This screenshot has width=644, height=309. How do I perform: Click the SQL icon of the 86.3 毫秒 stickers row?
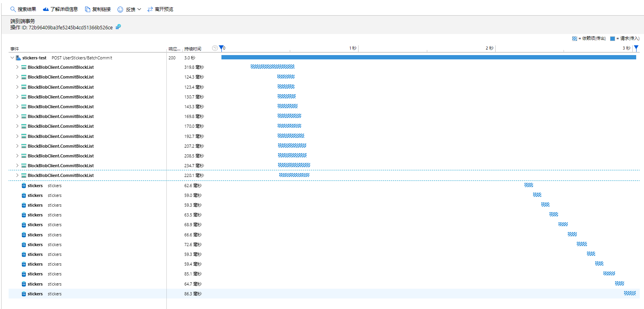[x=24, y=294]
